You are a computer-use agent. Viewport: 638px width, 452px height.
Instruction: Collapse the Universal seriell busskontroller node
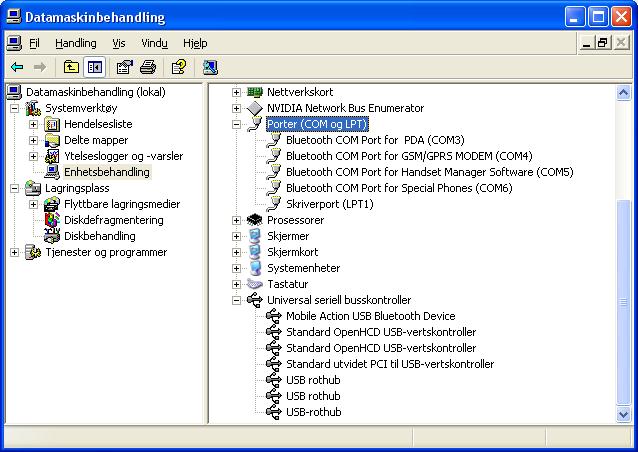(x=236, y=300)
